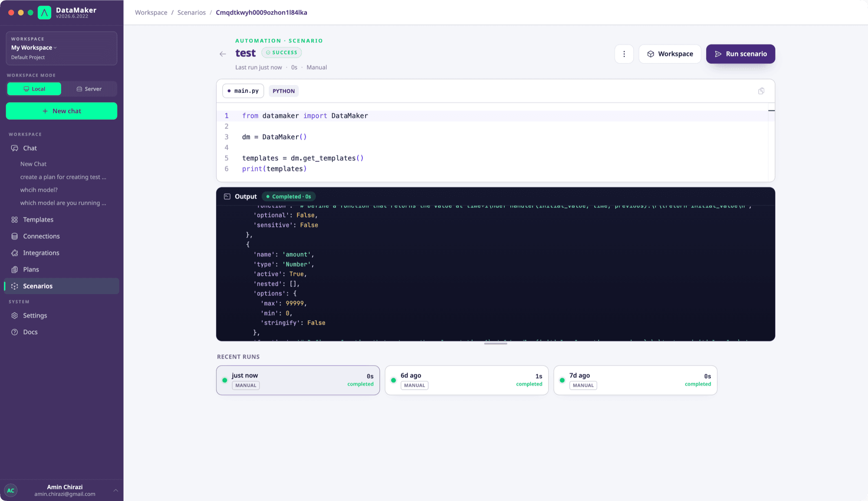Image resolution: width=868 pixels, height=501 pixels.
Task: Click the amin.chirazi@gmail.com email text
Action: pos(65,494)
